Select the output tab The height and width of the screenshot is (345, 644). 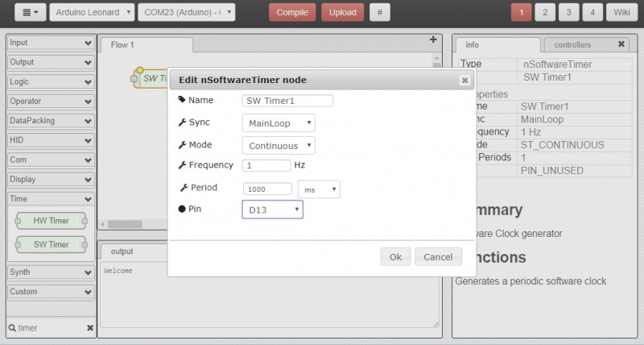[x=134, y=251]
